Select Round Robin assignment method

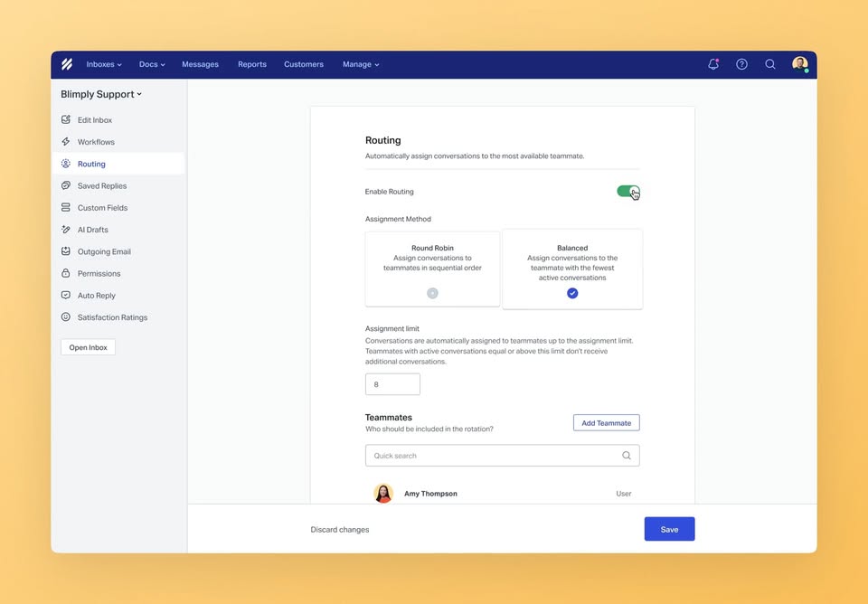click(432, 269)
